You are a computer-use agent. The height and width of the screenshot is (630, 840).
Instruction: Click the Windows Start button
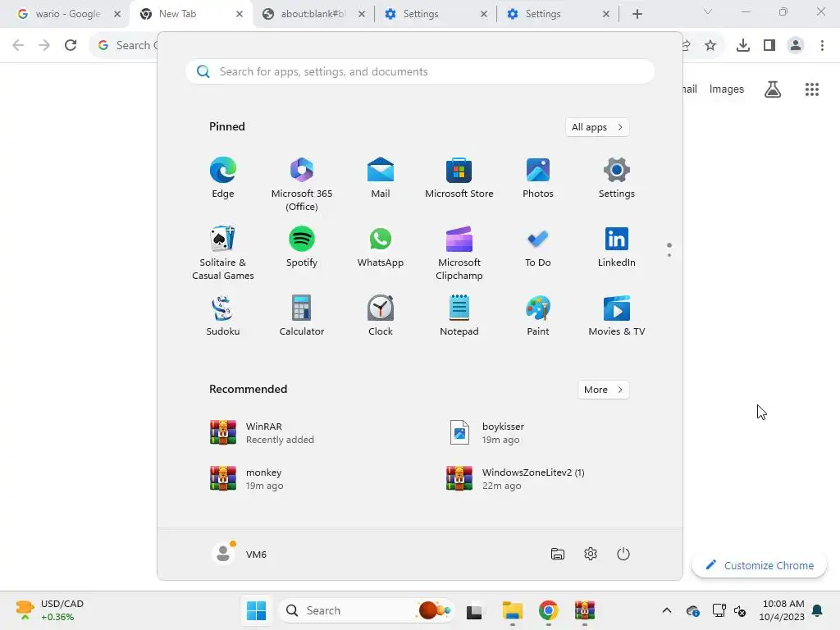(x=256, y=610)
